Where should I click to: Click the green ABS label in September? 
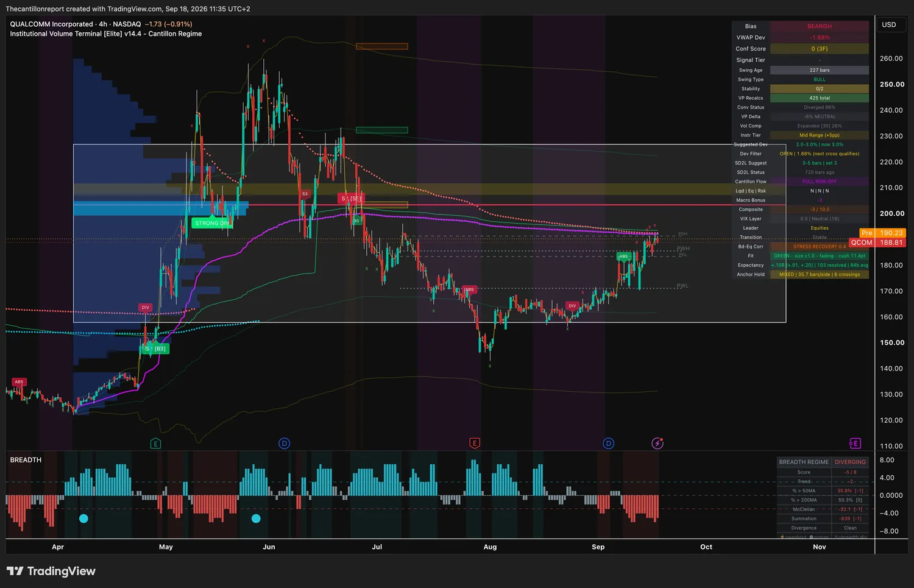623,256
